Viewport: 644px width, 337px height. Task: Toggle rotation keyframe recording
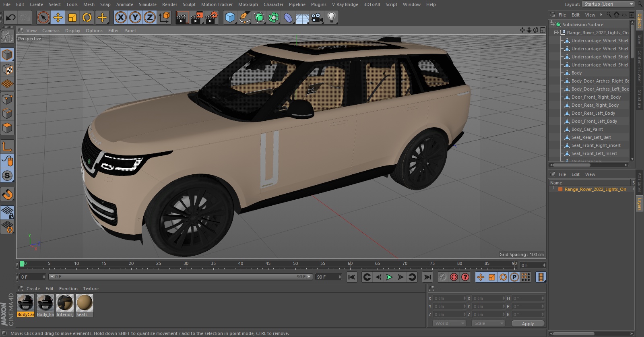[x=503, y=277]
